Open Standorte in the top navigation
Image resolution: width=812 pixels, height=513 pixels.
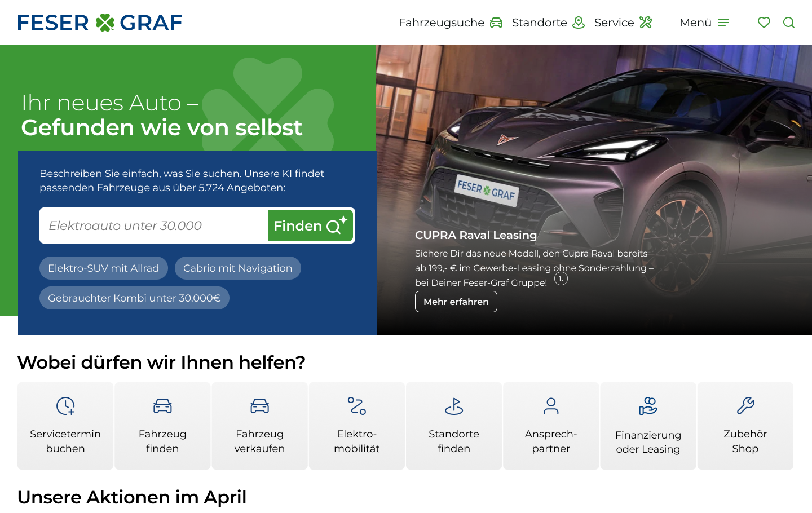coord(540,23)
